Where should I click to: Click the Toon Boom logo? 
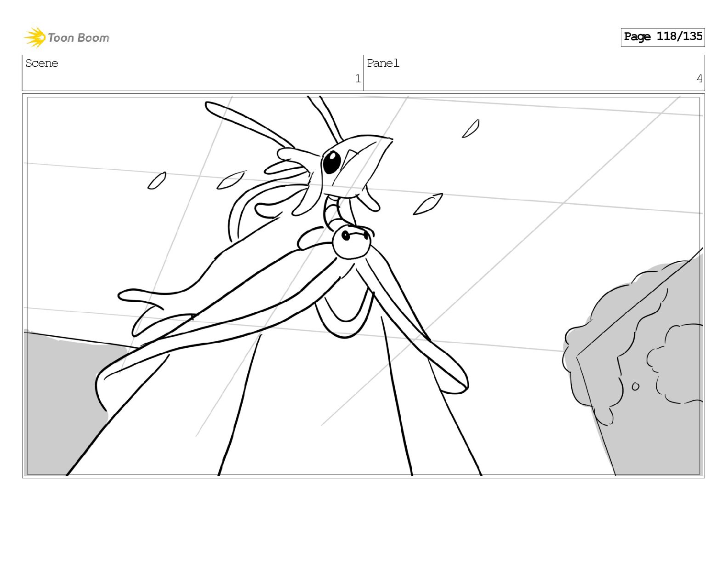(x=67, y=37)
